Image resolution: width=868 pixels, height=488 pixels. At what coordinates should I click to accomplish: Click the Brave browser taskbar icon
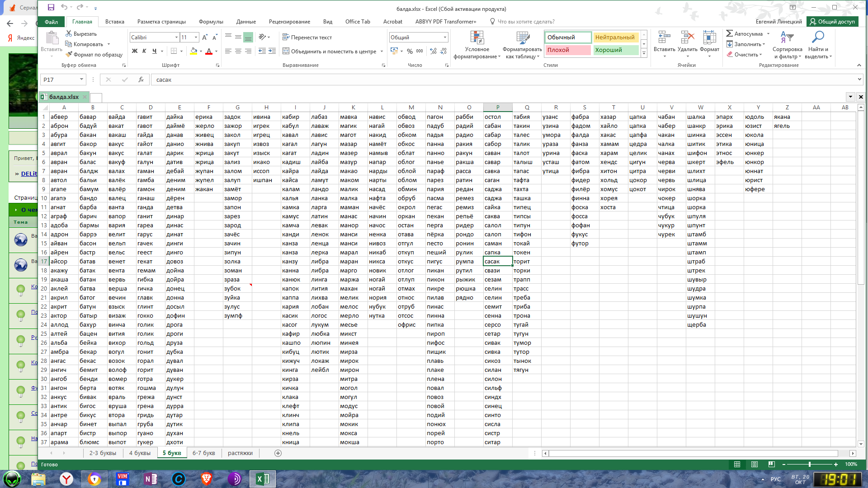[x=206, y=479]
